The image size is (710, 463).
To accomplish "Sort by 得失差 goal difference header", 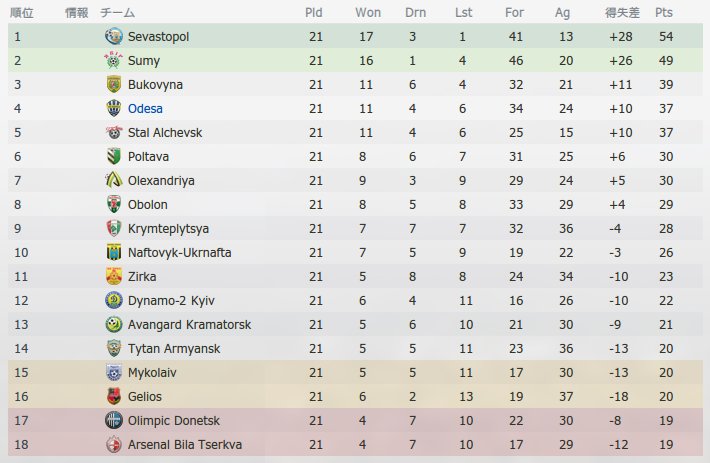I will (622, 13).
